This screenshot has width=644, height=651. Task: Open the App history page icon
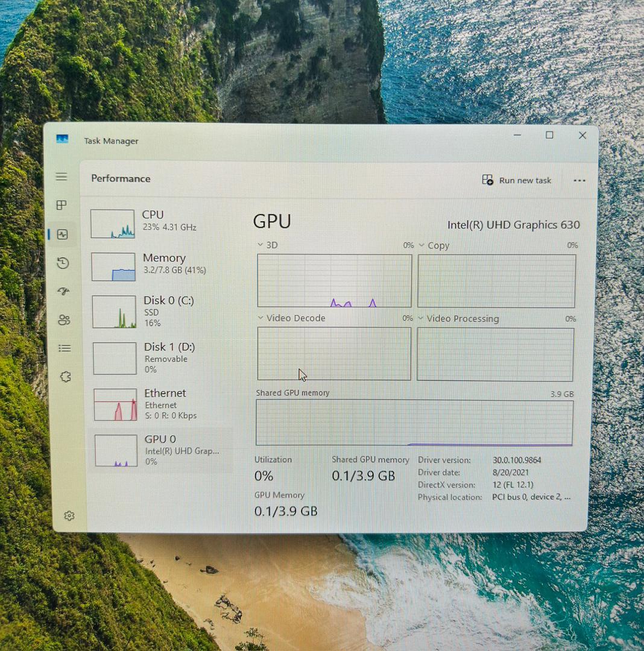coord(63,263)
